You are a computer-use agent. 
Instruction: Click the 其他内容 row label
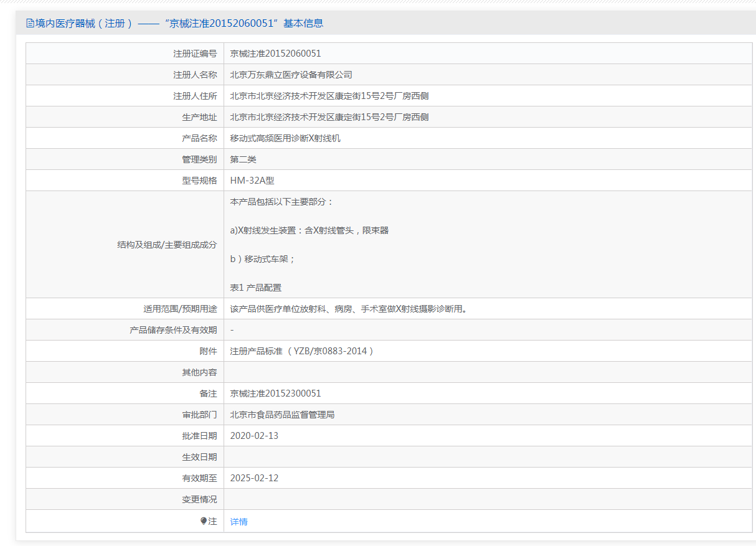tap(199, 372)
